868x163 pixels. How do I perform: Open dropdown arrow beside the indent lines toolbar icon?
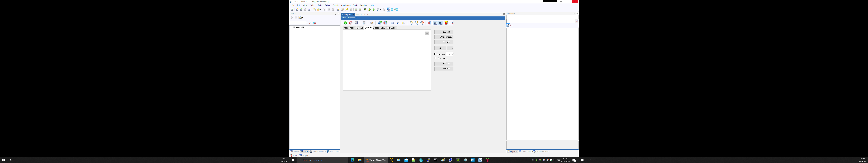394,10
